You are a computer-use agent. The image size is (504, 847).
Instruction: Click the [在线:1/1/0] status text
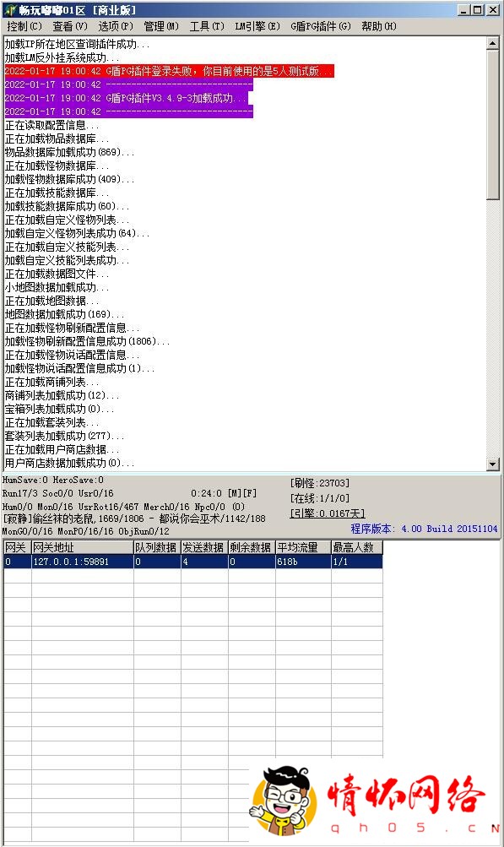click(320, 498)
